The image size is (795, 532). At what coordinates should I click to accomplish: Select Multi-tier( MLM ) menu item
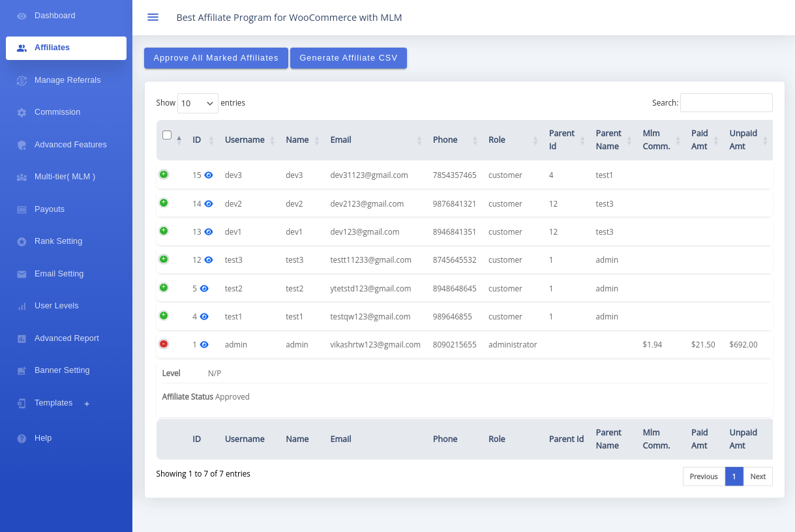66,177
